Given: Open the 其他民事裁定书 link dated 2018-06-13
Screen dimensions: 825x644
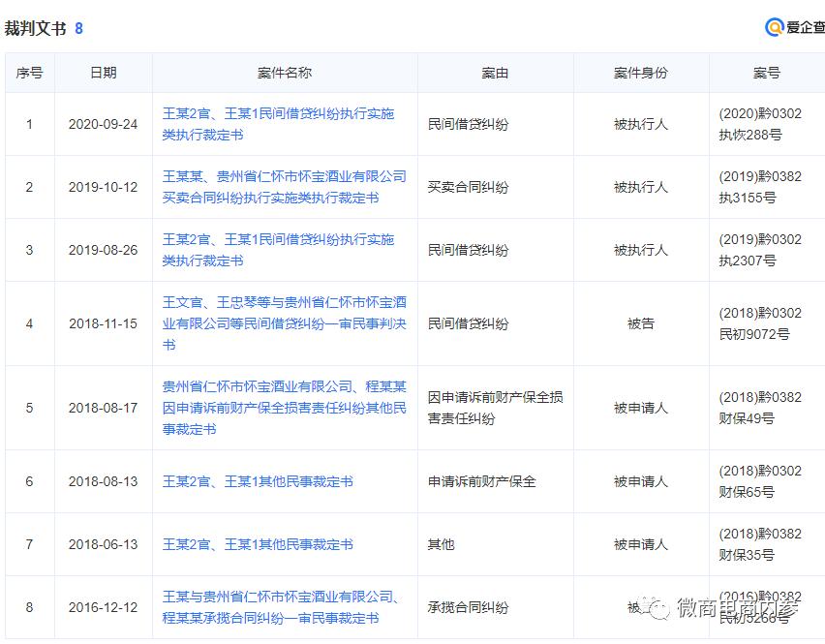Looking at the screenshot, I should 258,544.
